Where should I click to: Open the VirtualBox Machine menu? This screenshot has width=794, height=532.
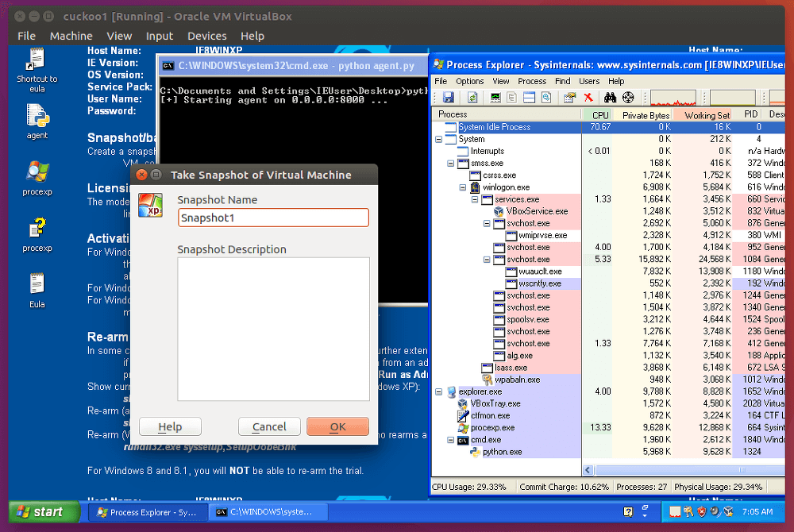point(71,36)
